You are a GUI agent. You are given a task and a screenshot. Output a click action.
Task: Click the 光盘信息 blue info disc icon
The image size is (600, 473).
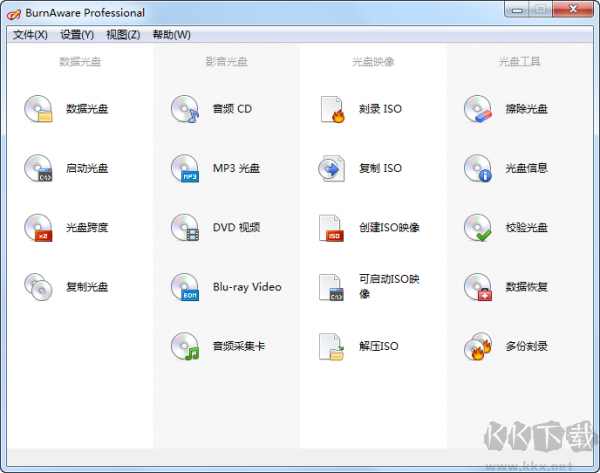pyautogui.click(x=478, y=168)
